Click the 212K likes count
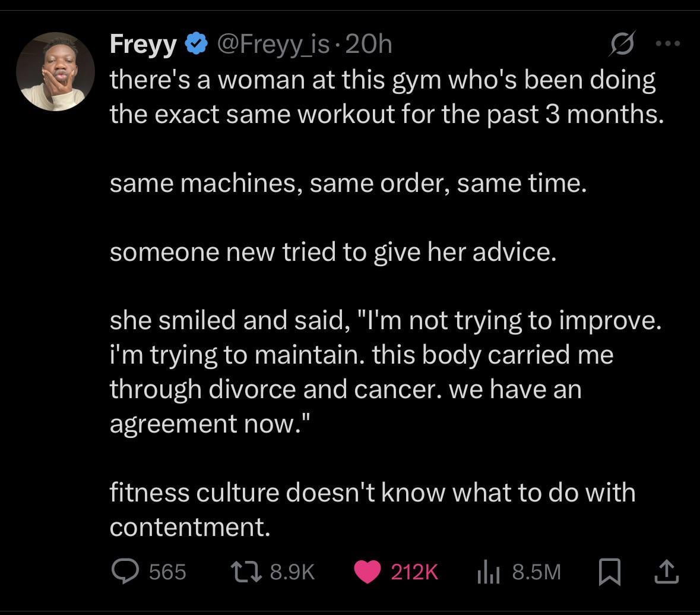The image size is (700, 615). click(x=414, y=572)
